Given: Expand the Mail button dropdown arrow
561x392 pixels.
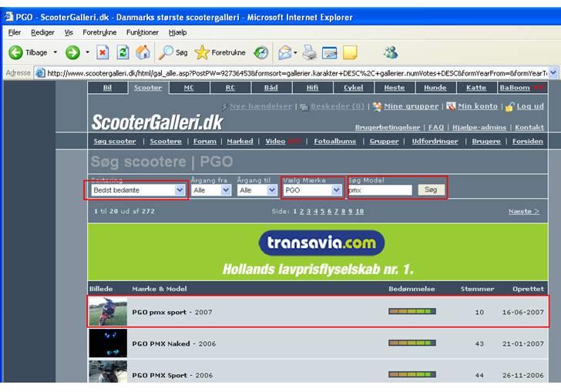Looking at the screenshot, I should point(295,52).
